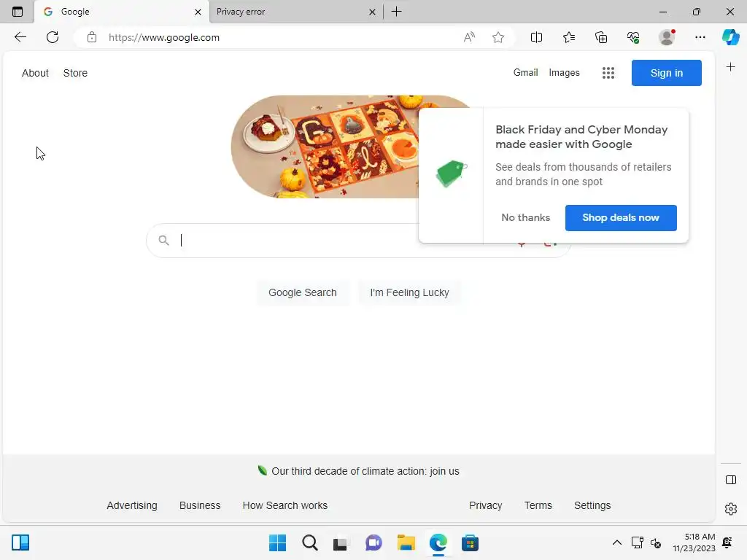Click I'm Feeling Lucky button
The height and width of the screenshot is (560, 747).
[x=409, y=292]
